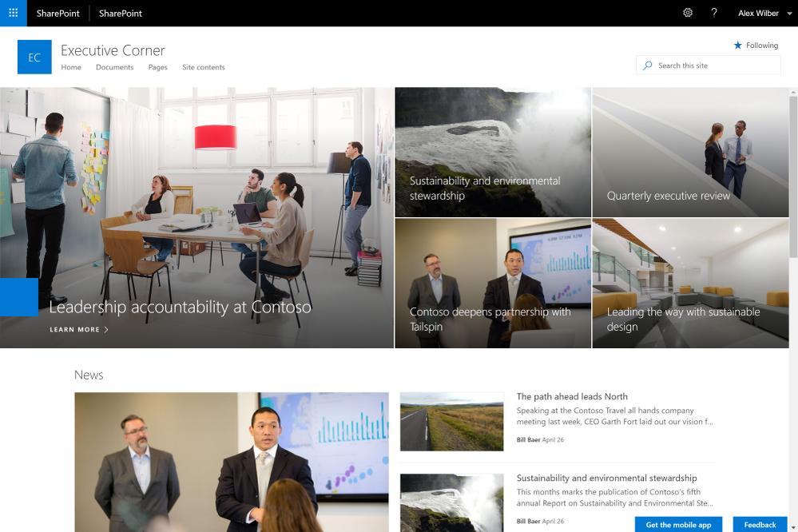The image size is (798, 532).
Task: Expand the Alex Wilber account dropdown arrow
Action: point(790,14)
